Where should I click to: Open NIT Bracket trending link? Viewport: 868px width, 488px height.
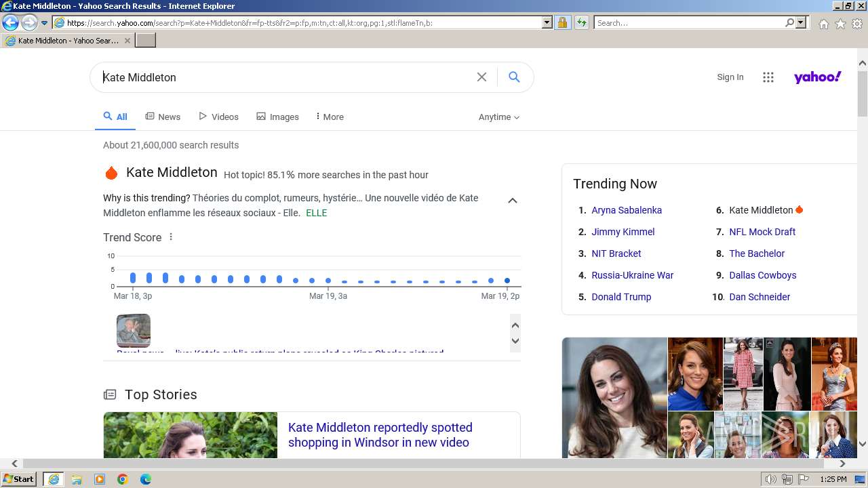(616, 253)
